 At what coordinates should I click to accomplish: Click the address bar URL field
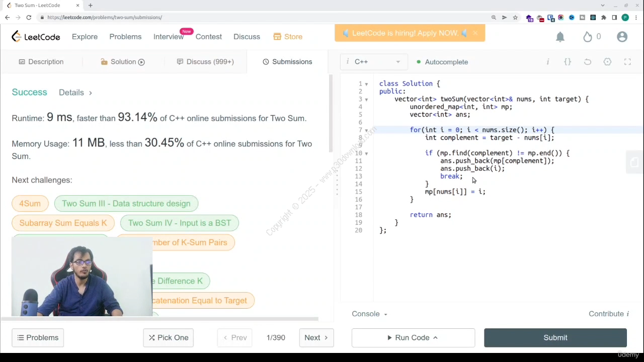(x=262, y=18)
